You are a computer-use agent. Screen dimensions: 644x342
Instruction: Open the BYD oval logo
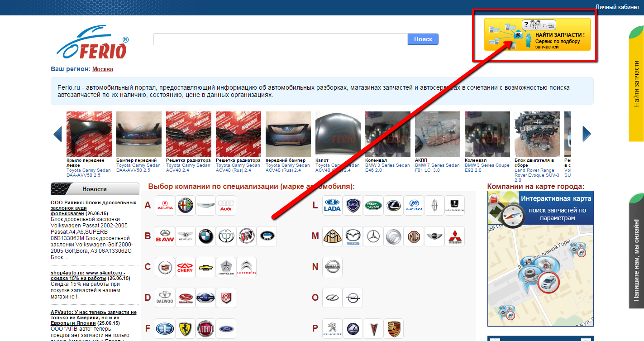pyautogui.click(x=267, y=236)
